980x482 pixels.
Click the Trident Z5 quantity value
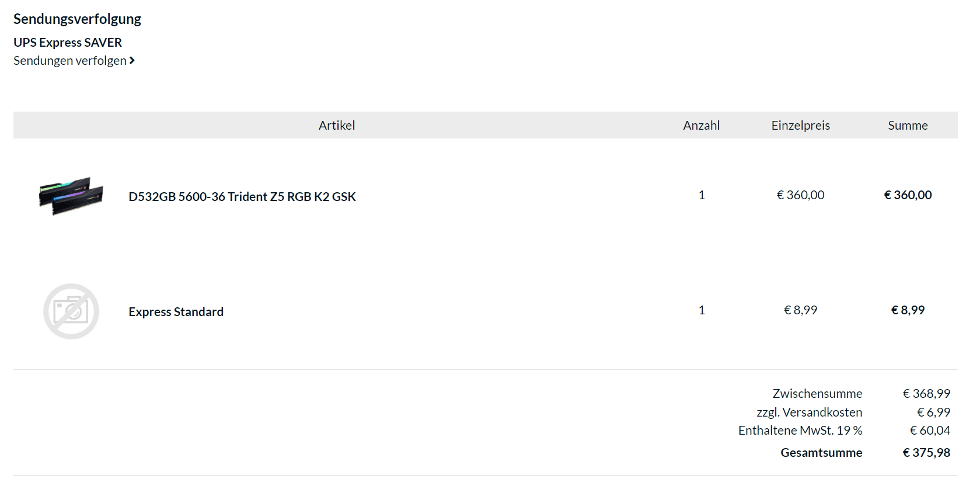(702, 195)
